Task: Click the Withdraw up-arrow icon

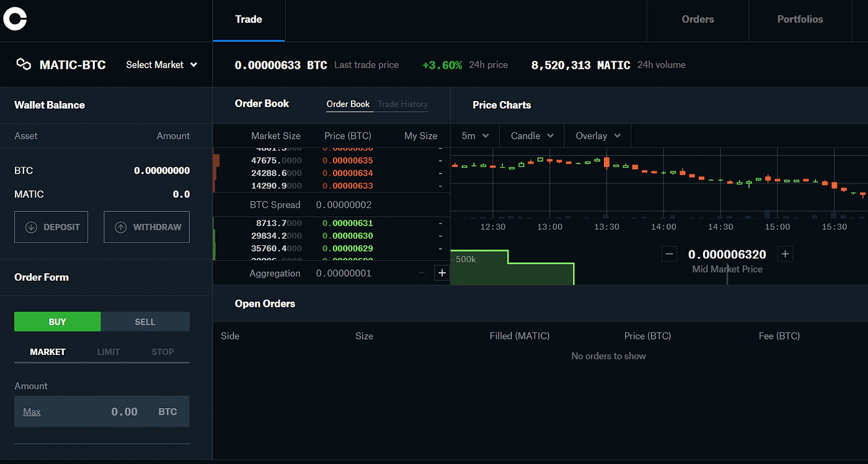Action: click(121, 227)
